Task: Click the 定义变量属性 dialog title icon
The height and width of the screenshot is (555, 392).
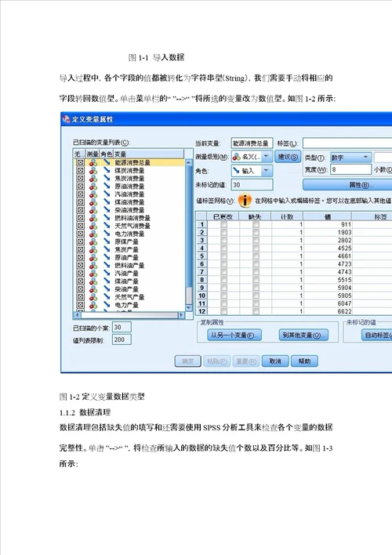Action: point(66,119)
